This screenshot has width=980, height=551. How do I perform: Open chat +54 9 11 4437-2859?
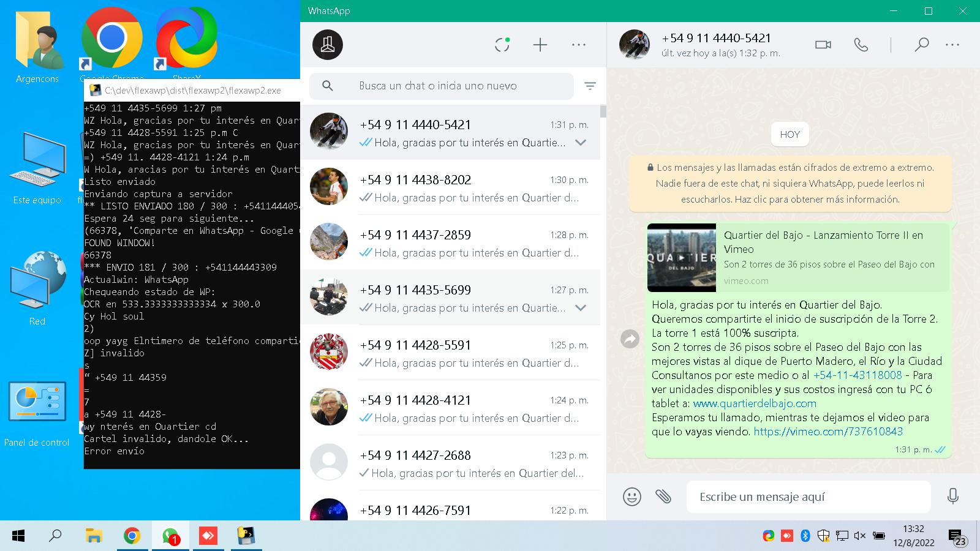[450, 242]
